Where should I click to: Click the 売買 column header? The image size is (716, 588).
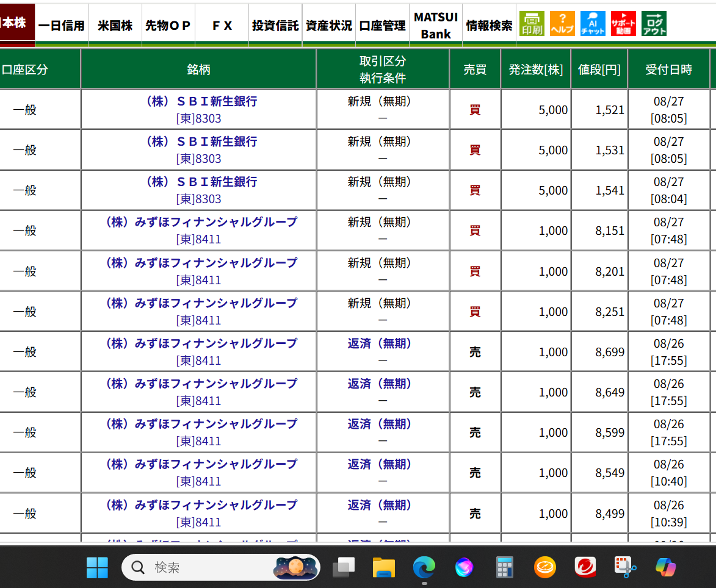pyautogui.click(x=475, y=69)
